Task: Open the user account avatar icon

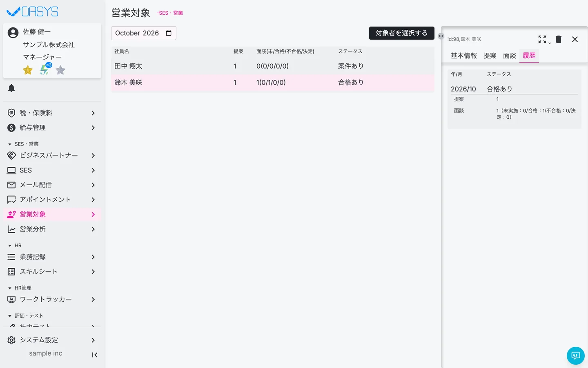Action: click(13, 33)
